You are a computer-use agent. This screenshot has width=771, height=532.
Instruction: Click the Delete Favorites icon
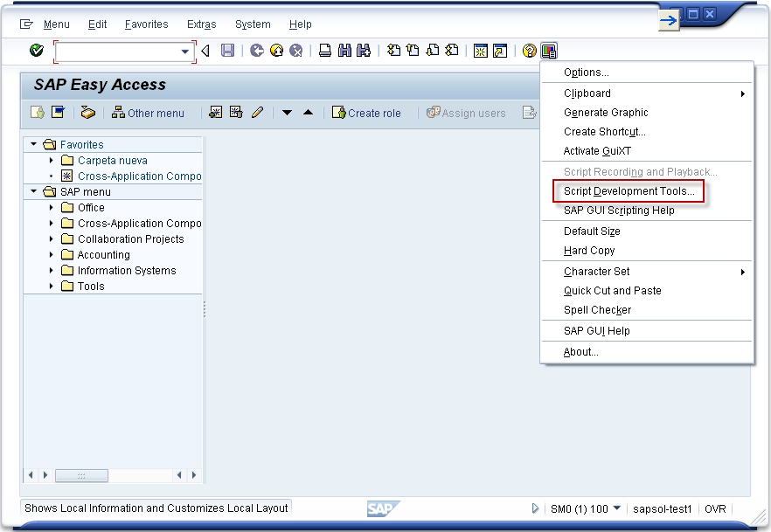[x=237, y=113]
